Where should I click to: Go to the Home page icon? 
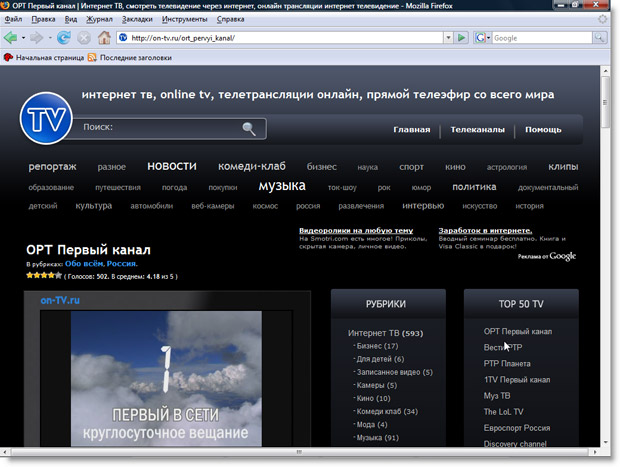tap(104, 38)
